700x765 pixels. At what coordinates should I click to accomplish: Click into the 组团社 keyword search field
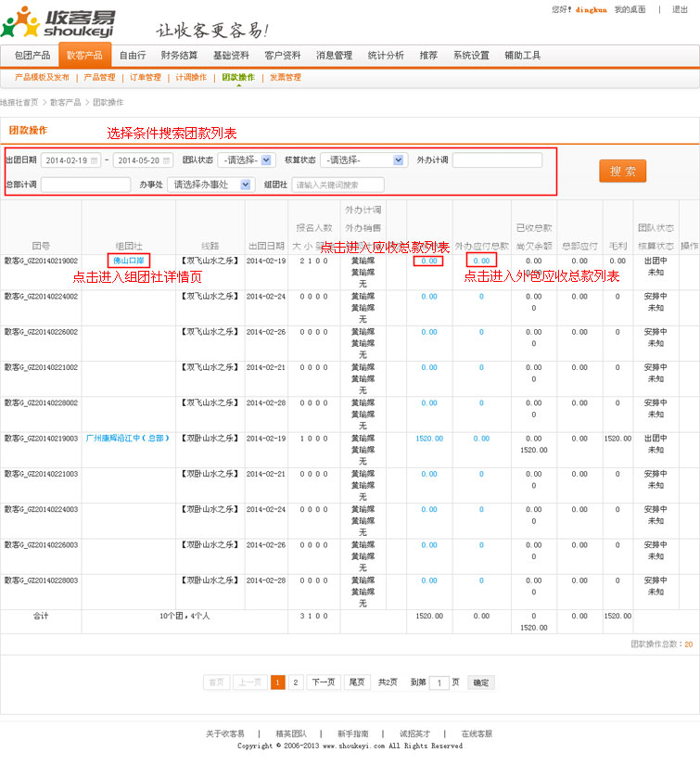click(x=337, y=185)
